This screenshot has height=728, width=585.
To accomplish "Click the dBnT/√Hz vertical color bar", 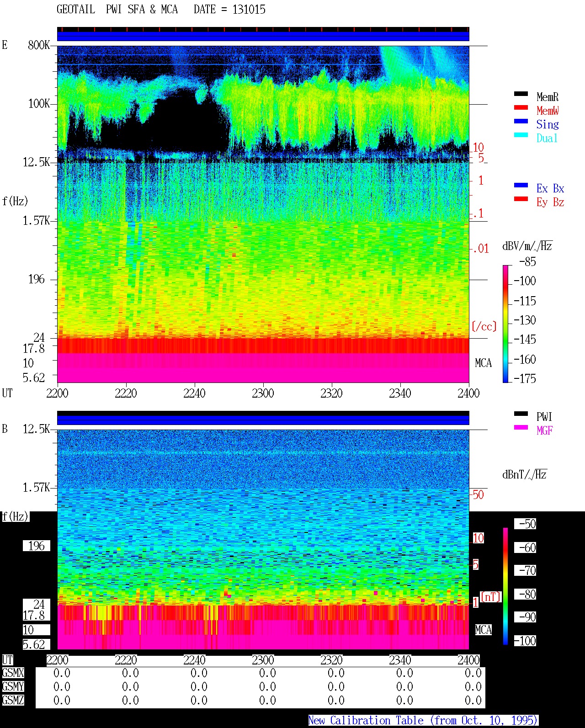I will coord(505,586).
